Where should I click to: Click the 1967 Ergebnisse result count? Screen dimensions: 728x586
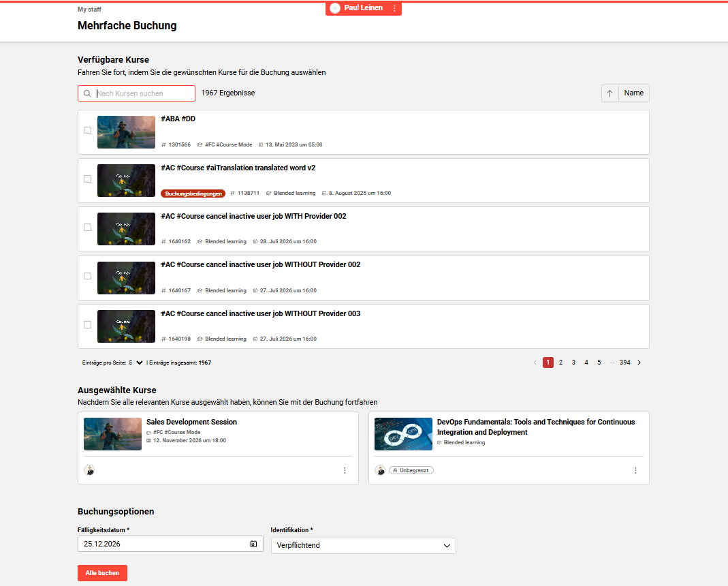[x=228, y=93]
